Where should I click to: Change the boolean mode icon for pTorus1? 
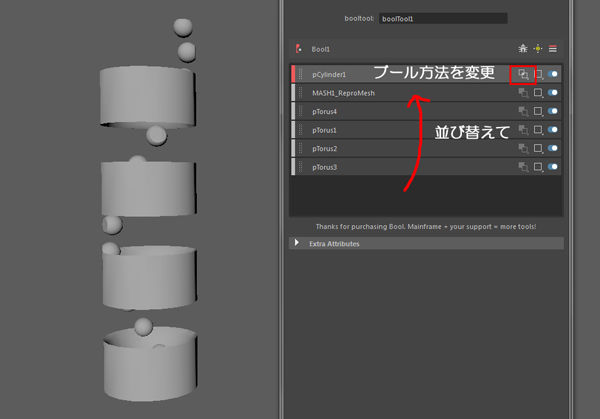523,130
